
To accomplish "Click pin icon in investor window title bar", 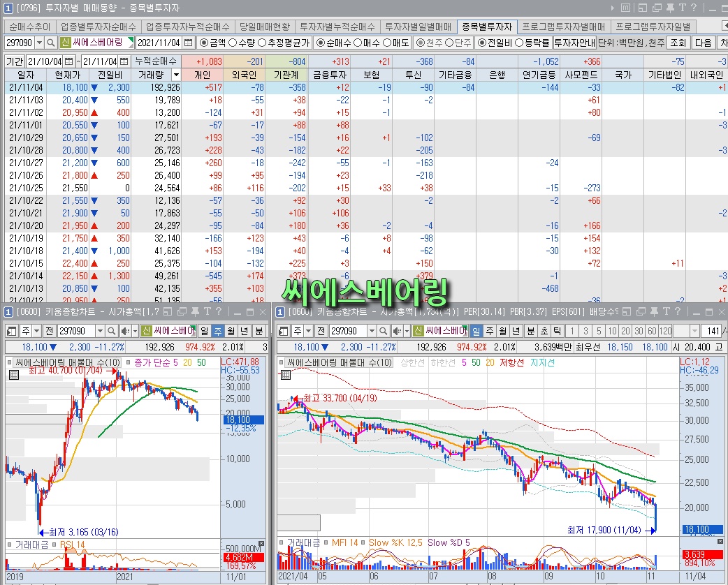I will coord(670,8).
